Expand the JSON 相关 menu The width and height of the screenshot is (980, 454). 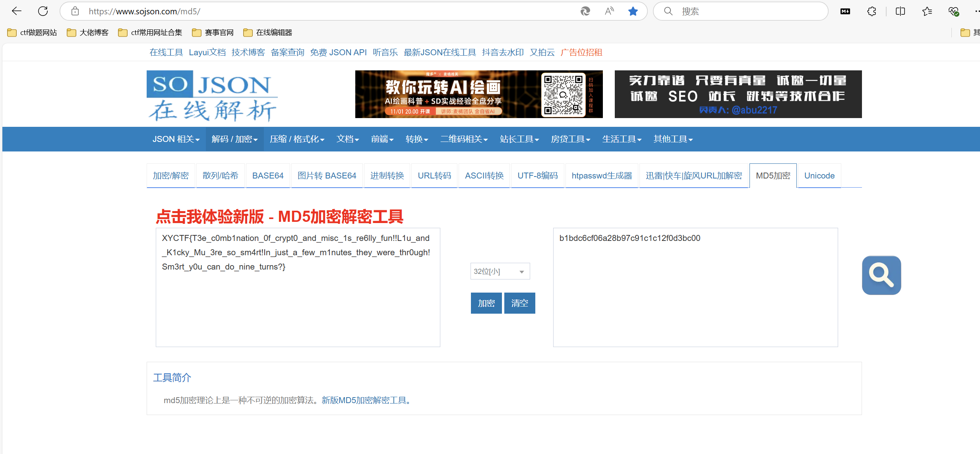click(176, 139)
